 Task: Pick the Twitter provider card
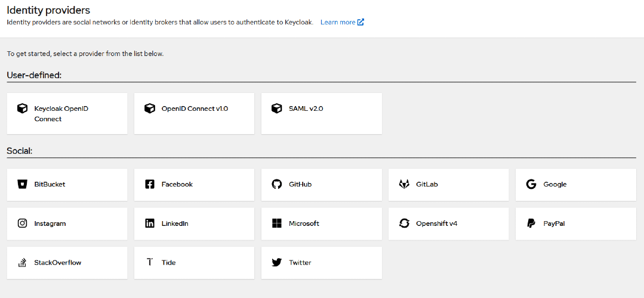pyautogui.click(x=322, y=263)
